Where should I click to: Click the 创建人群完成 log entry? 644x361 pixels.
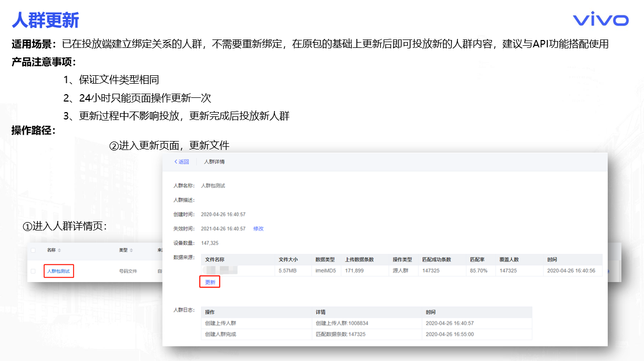221,334
